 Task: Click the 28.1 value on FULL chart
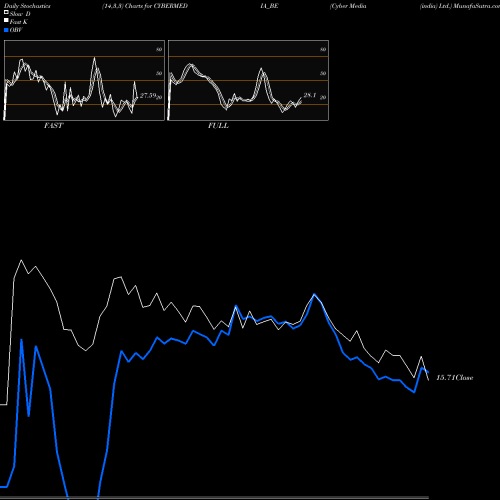310,95
